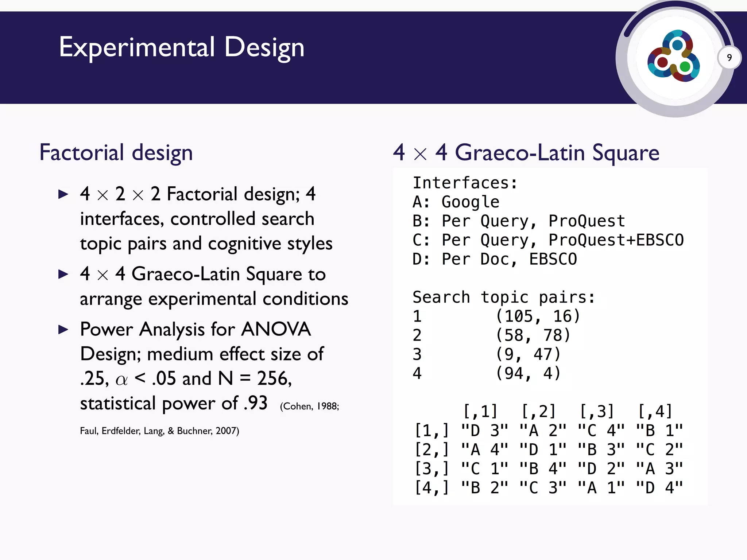Screen dimensions: 747x560
Task: Click row label '[2,]'
Action: tap(431, 450)
